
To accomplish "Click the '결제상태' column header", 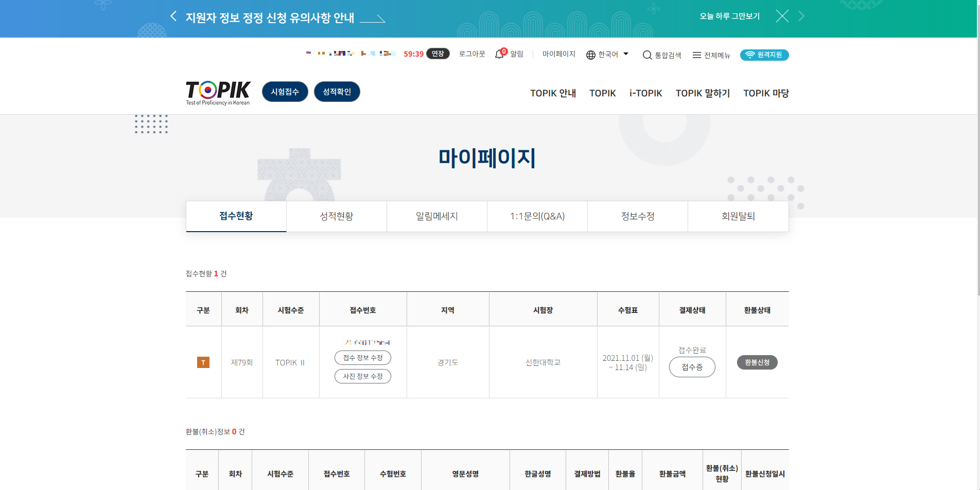I will tap(692, 310).
